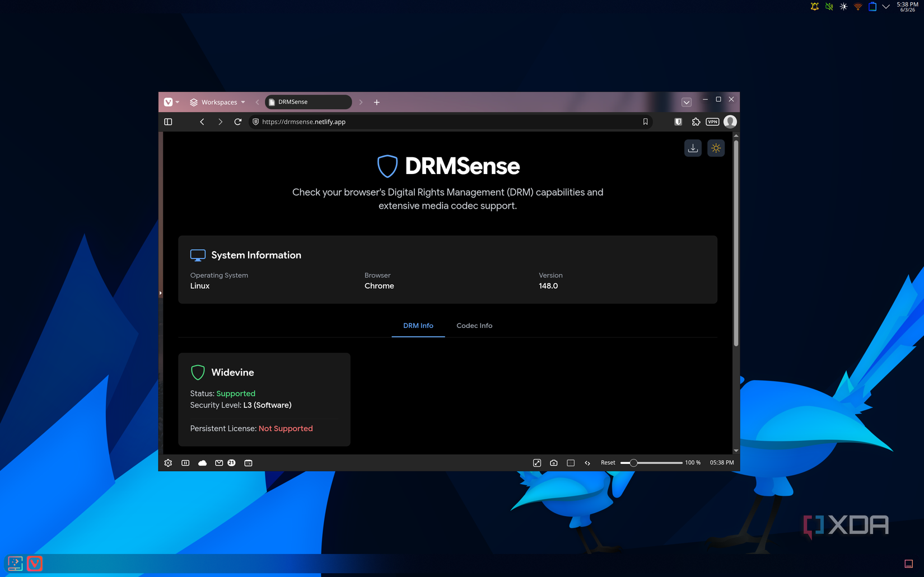
Task: Open the Wi-Fi network tray icon
Action: tap(858, 7)
